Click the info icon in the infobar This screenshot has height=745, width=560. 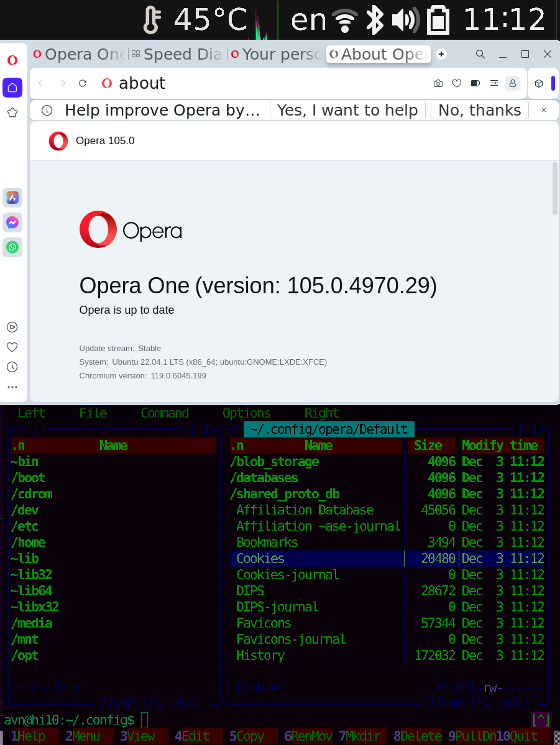coord(47,110)
